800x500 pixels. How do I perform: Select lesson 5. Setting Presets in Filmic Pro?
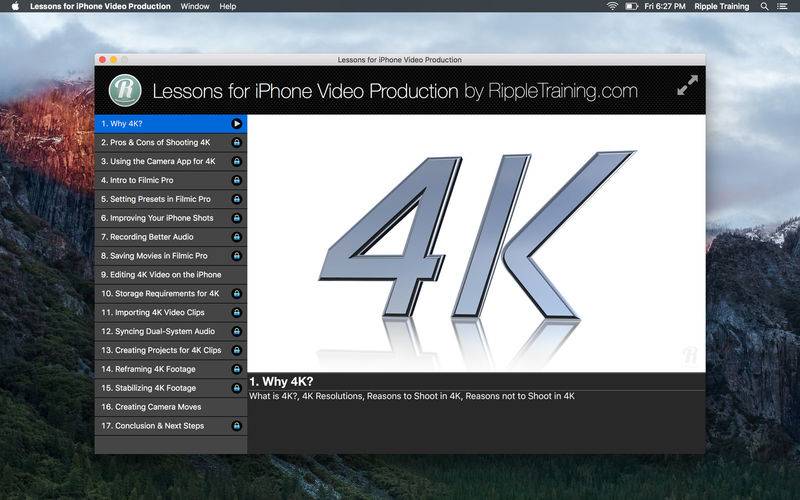170,199
